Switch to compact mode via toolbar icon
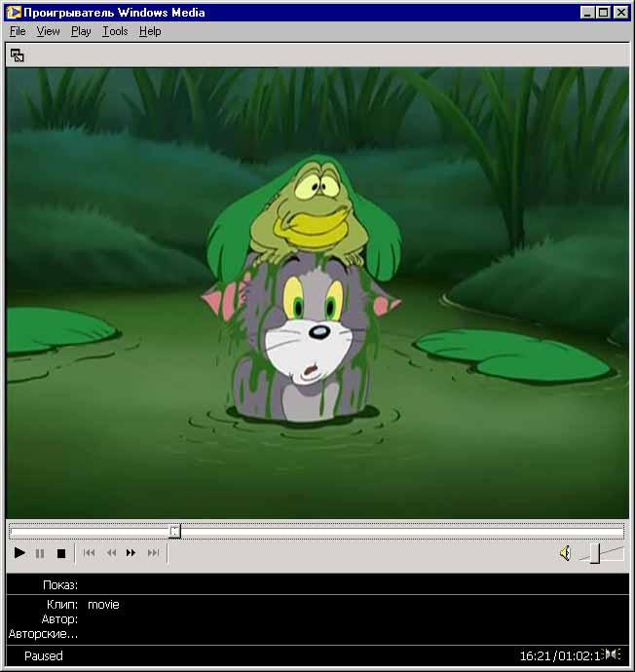The width and height of the screenshot is (635, 672). coord(18,56)
